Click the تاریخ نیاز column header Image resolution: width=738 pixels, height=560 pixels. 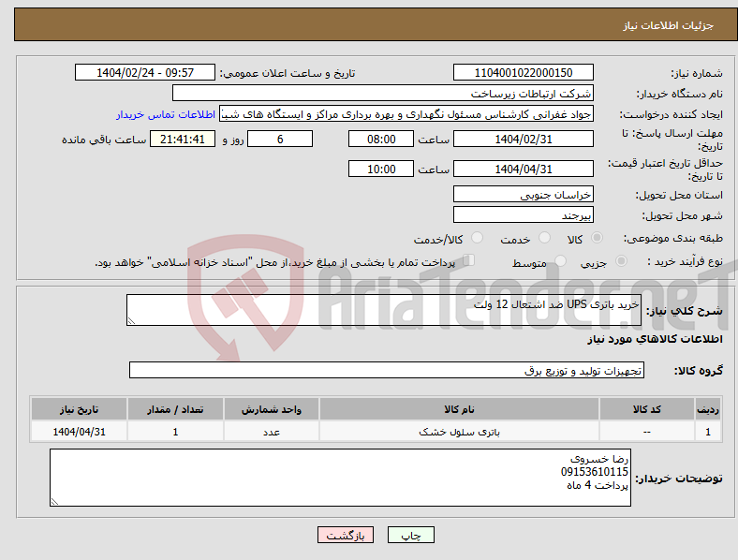point(79,409)
